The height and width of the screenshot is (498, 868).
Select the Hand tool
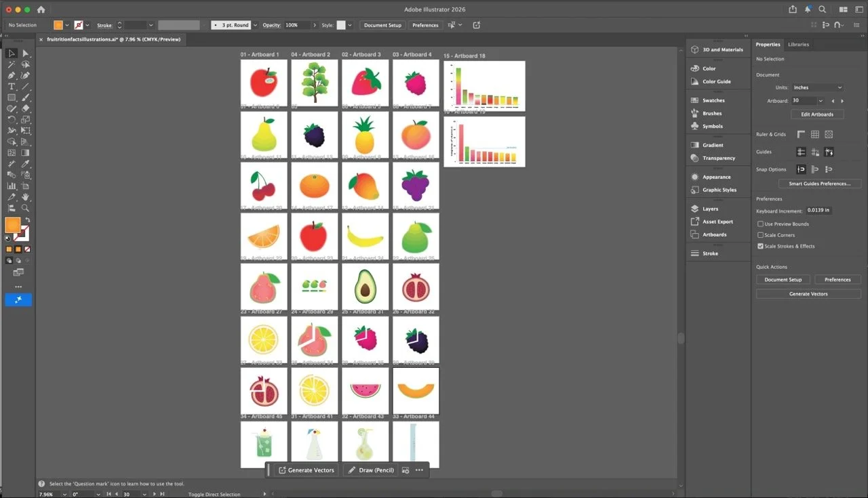[x=26, y=196]
